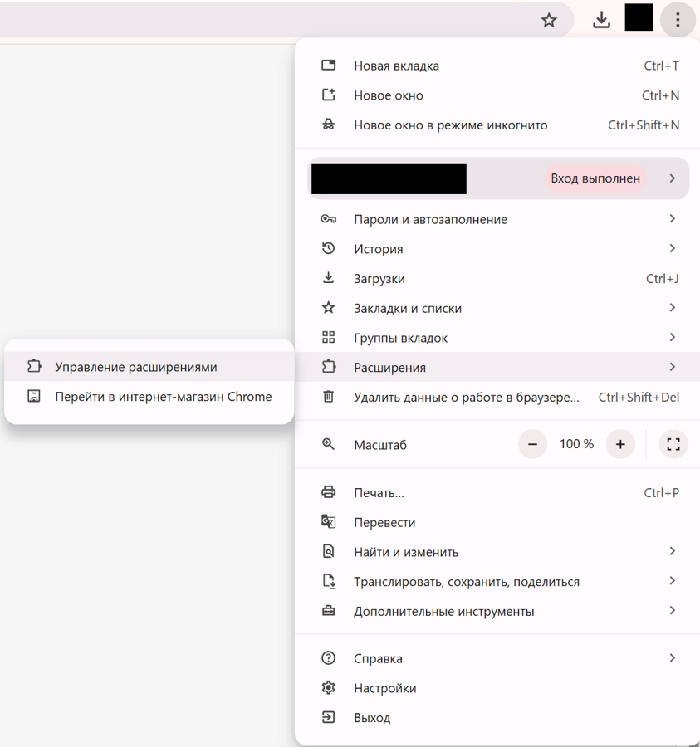Click the Ctrl+T shortcut text
The height and width of the screenshot is (747, 700).
coord(662,66)
